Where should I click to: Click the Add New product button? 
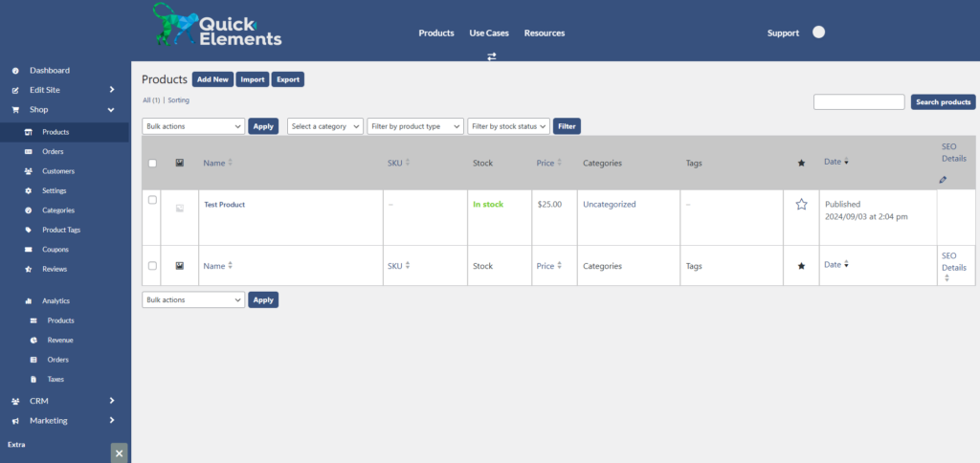tap(212, 79)
